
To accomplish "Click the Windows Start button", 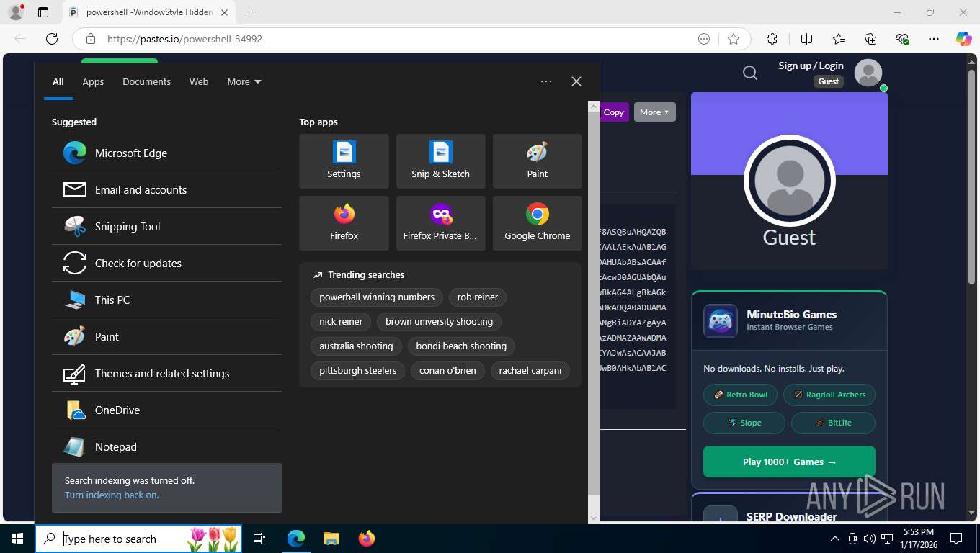I will (17, 539).
